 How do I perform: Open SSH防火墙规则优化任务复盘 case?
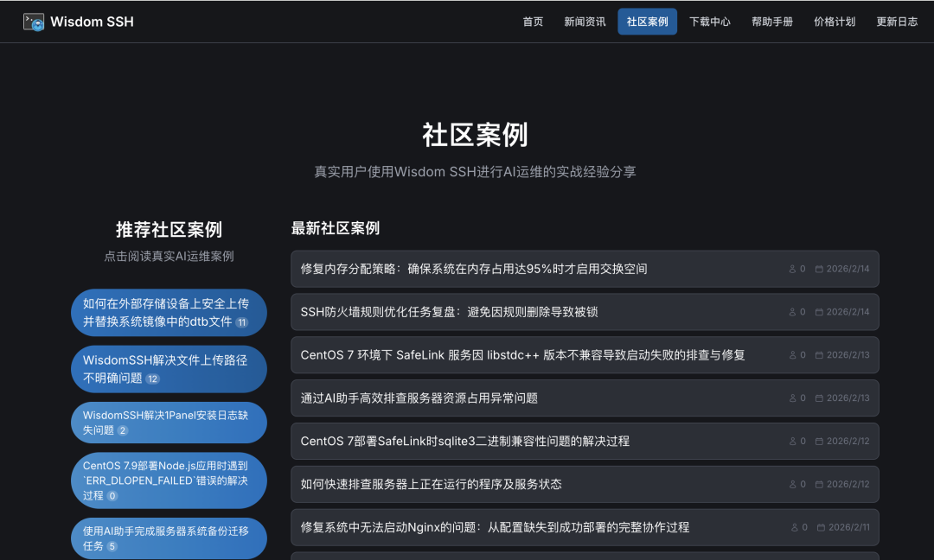tap(585, 312)
